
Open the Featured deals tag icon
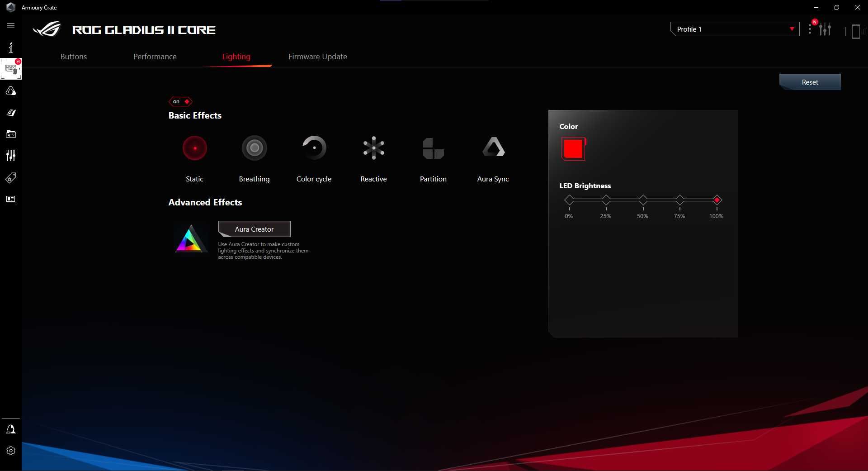pos(11,177)
